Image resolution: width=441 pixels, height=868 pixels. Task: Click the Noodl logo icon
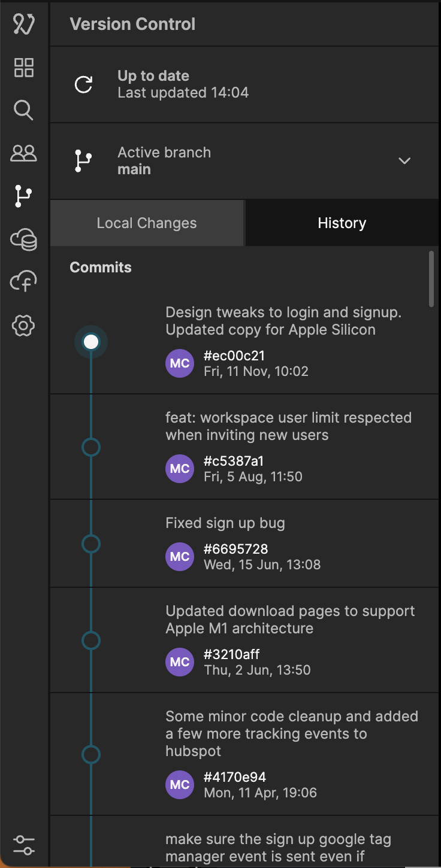24,25
